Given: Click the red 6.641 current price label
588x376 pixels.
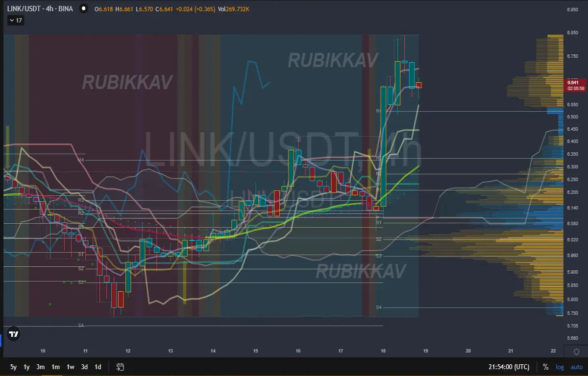Looking at the screenshot, I should pos(576,85).
